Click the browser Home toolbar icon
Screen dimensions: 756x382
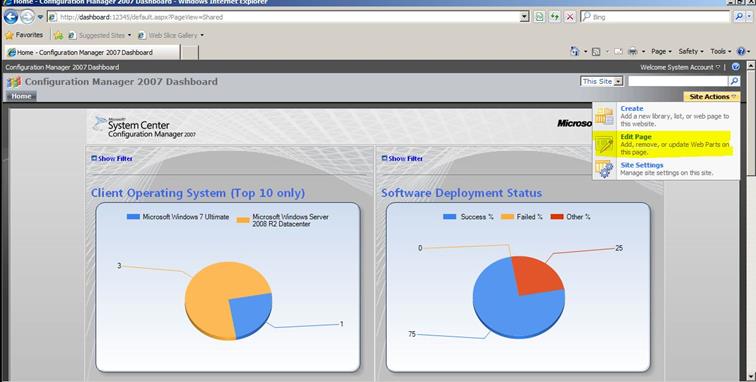575,51
